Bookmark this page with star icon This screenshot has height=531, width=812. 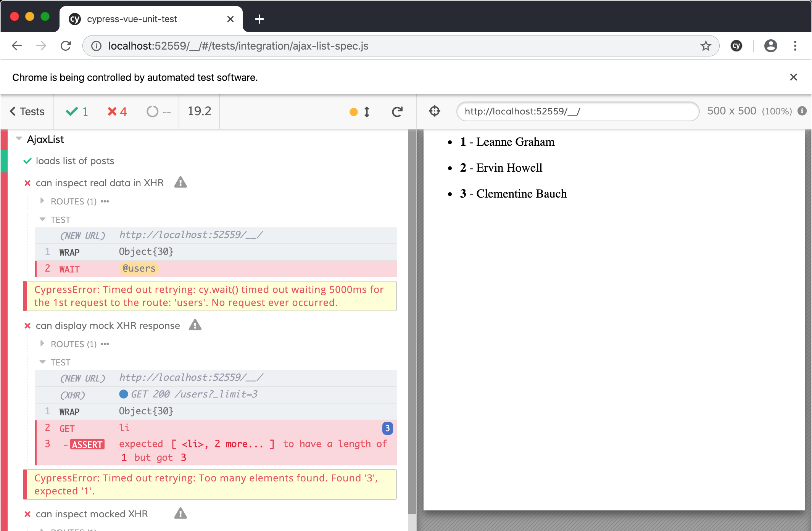[x=706, y=46]
